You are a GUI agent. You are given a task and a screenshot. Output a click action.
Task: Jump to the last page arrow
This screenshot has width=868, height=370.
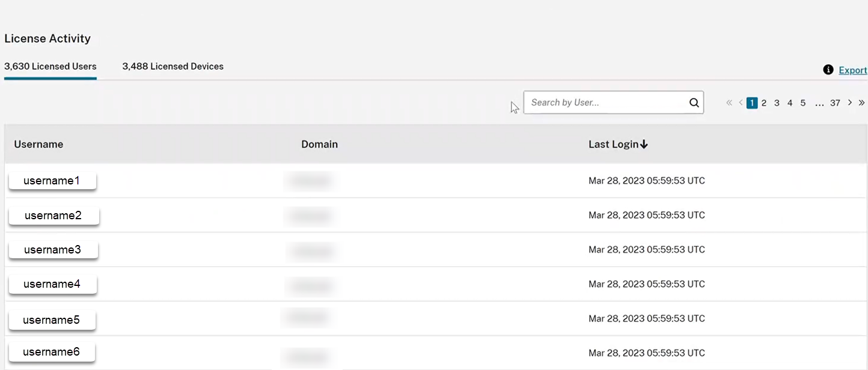(x=861, y=103)
